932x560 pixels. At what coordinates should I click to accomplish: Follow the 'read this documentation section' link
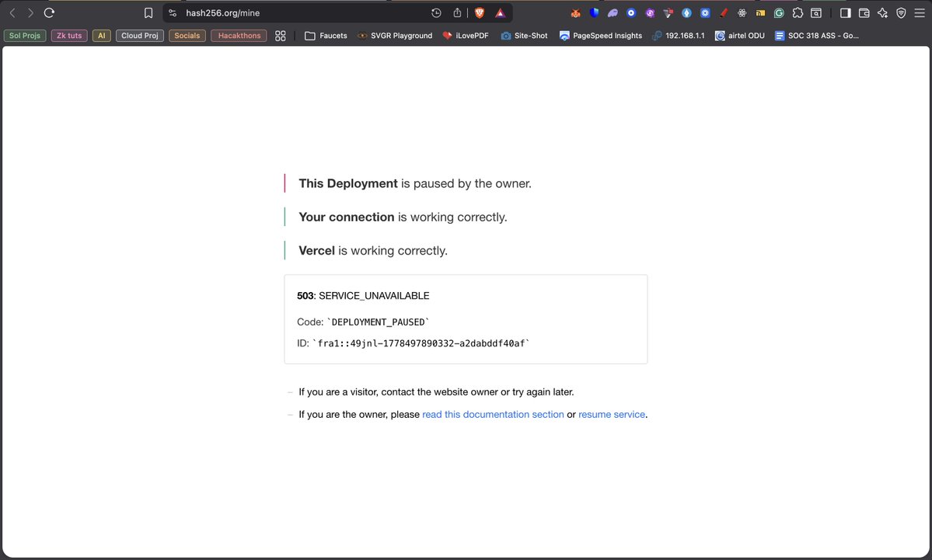[493, 415]
